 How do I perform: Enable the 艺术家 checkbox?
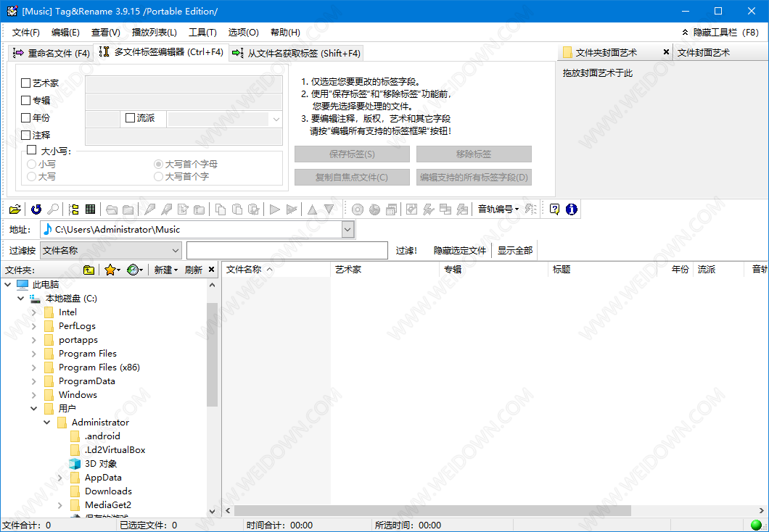tap(26, 83)
